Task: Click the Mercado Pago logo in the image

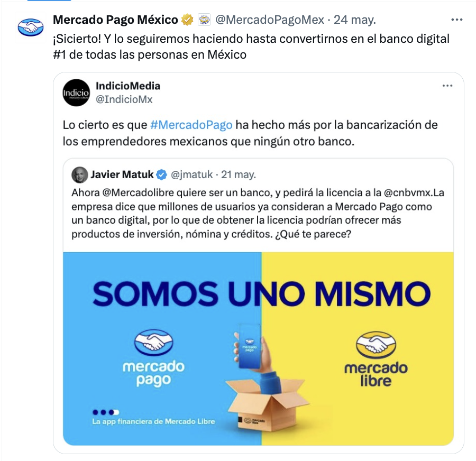Action: (x=153, y=358)
